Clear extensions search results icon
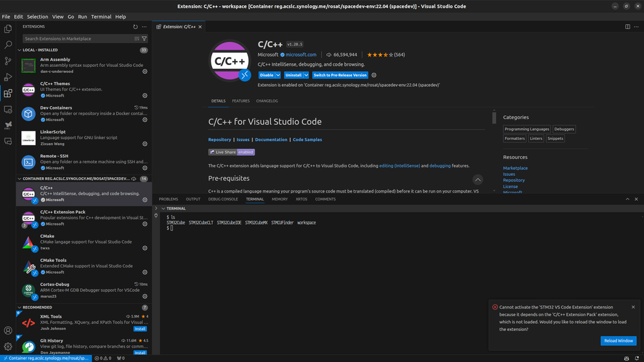The image size is (644, 362). tap(137, 39)
